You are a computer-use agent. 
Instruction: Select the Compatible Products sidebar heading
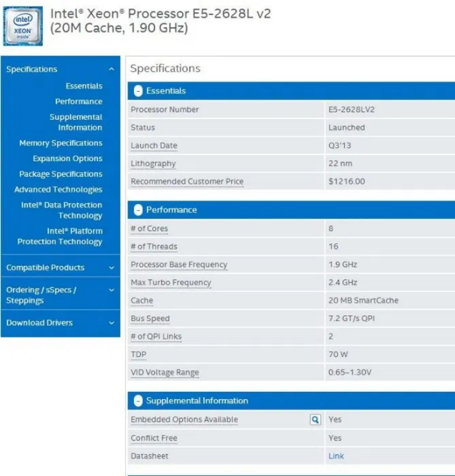(x=45, y=268)
